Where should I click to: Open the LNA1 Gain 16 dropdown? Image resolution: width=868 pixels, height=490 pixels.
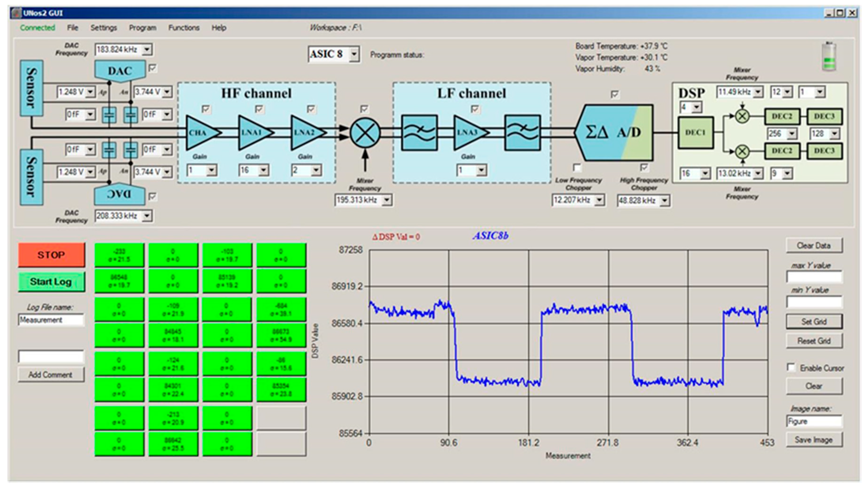263,170
